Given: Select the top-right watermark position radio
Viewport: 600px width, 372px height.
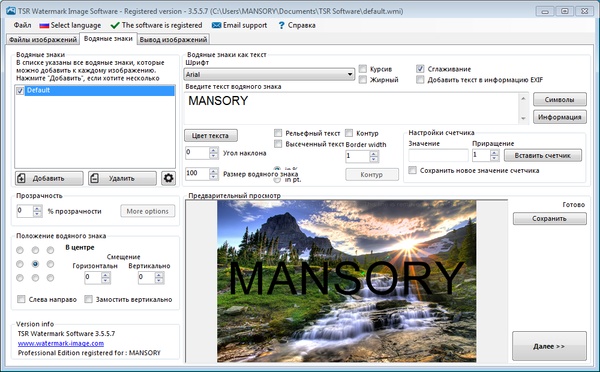Looking at the screenshot, I should (50, 250).
